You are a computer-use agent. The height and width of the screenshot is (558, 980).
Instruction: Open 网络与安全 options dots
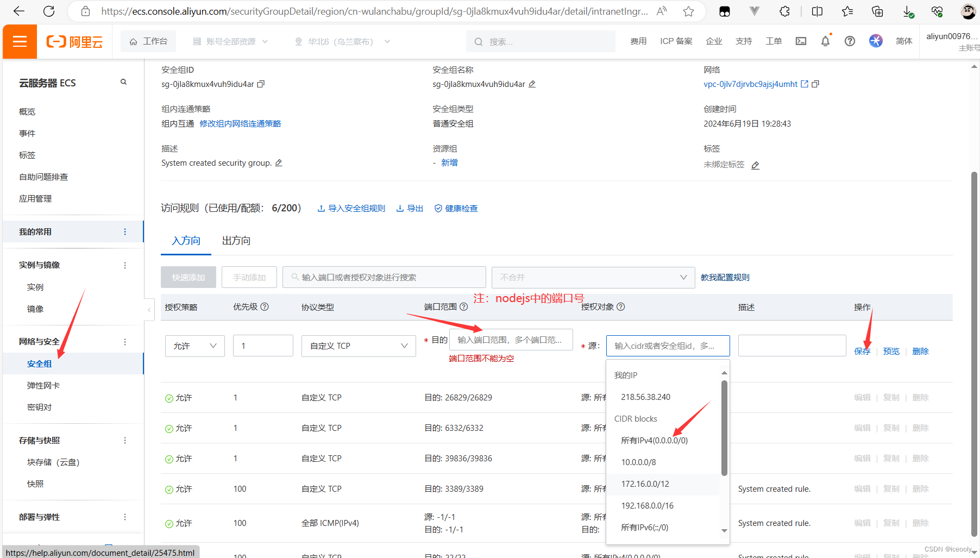click(x=125, y=342)
